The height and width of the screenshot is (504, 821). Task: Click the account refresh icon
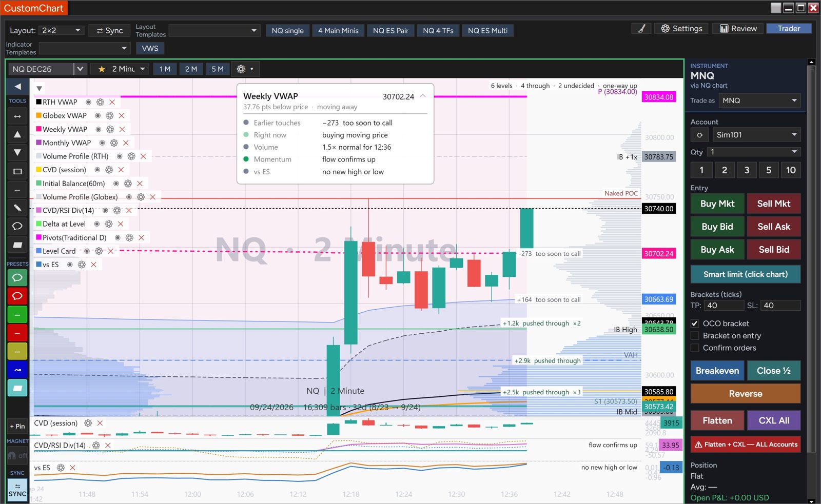tap(699, 135)
